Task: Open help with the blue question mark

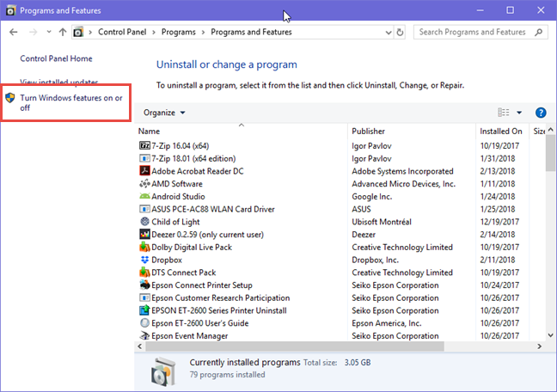Action: coord(541,113)
